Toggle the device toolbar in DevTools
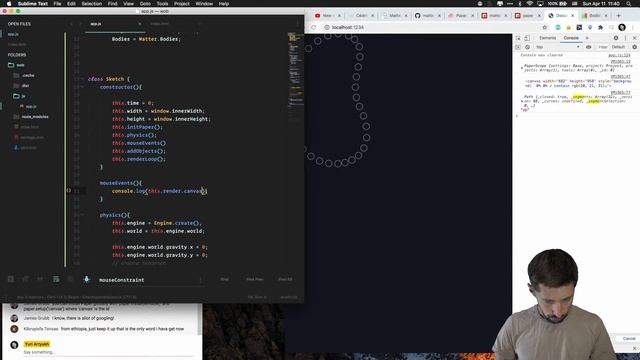Screen dimensions: 640x360 click(x=527, y=38)
